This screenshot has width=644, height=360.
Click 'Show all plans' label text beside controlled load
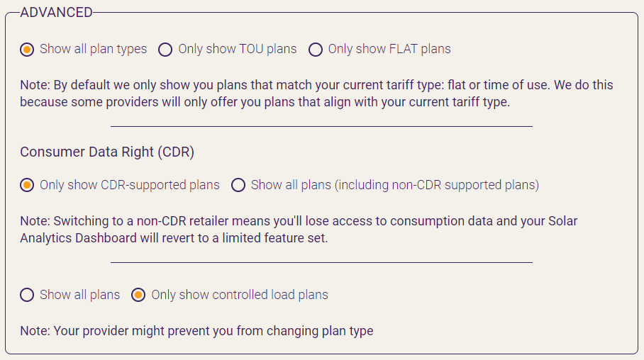point(80,295)
